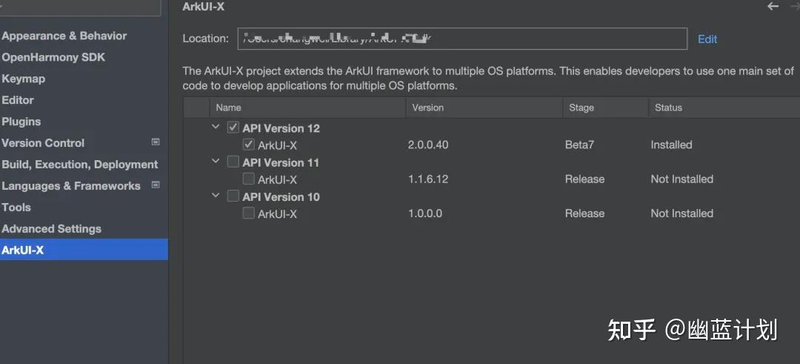Click the project-level icon beside Languages & Frameworks
This screenshot has height=364, width=800.
pyautogui.click(x=156, y=185)
